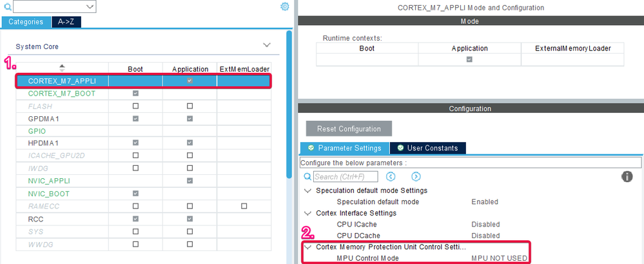Toggle the WWDG Boot checkbox

(135, 244)
